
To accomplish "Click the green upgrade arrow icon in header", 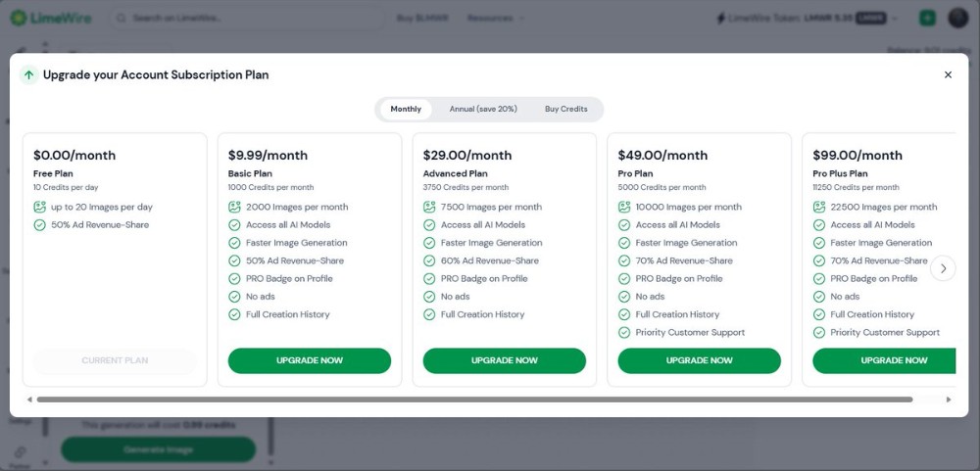I will click(x=28, y=74).
